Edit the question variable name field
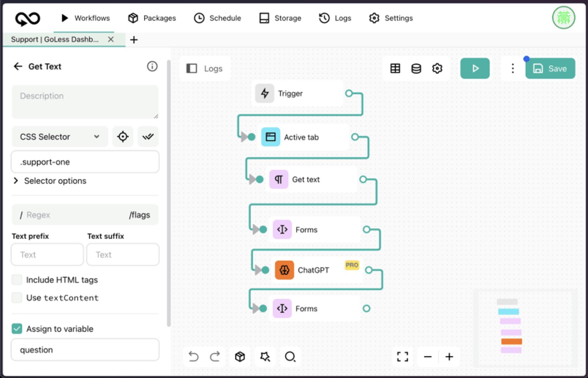 [x=85, y=350]
